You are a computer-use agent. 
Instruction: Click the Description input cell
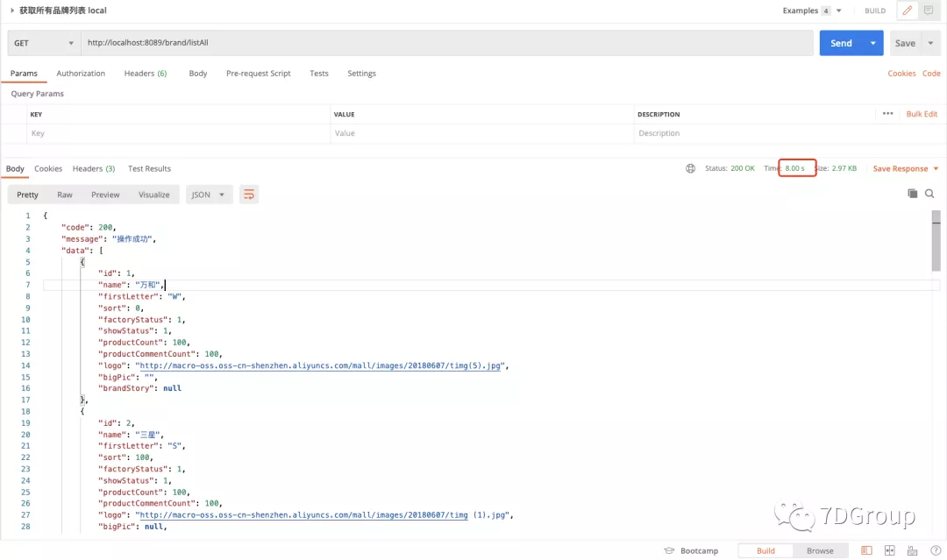788,133
